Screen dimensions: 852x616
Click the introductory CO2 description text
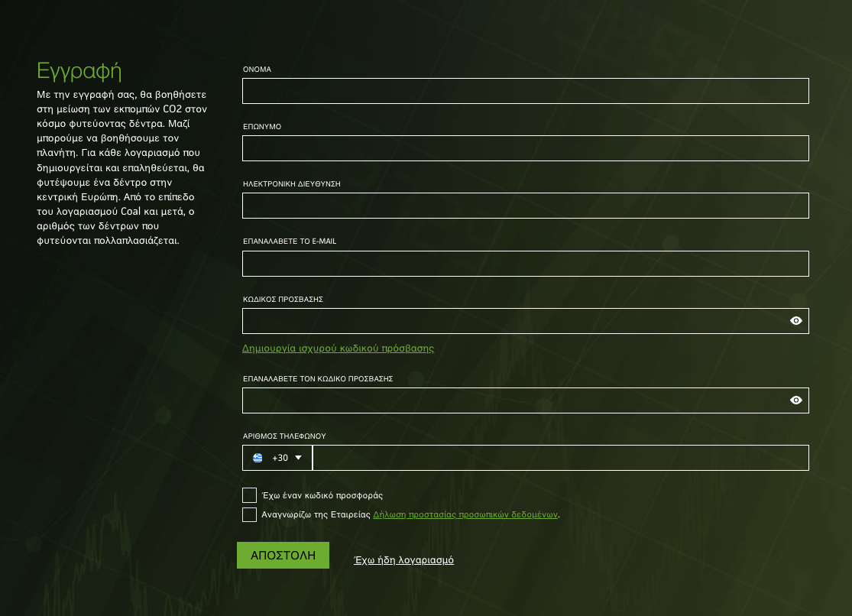click(x=122, y=167)
